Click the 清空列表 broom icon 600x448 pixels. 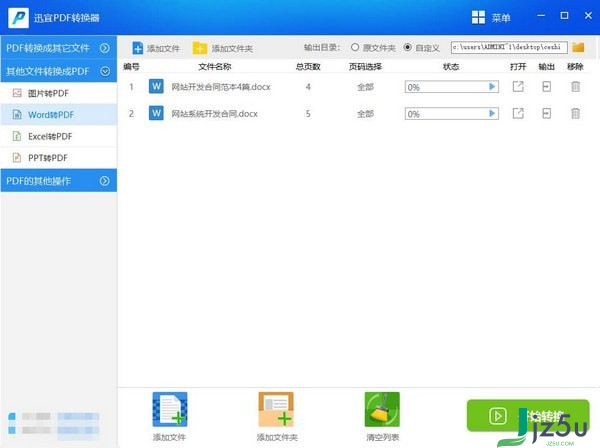[382, 409]
